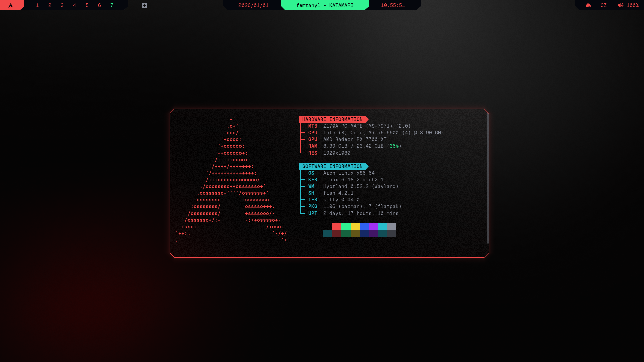
Task: Click the 100% volume level text
Action: tap(633, 5)
